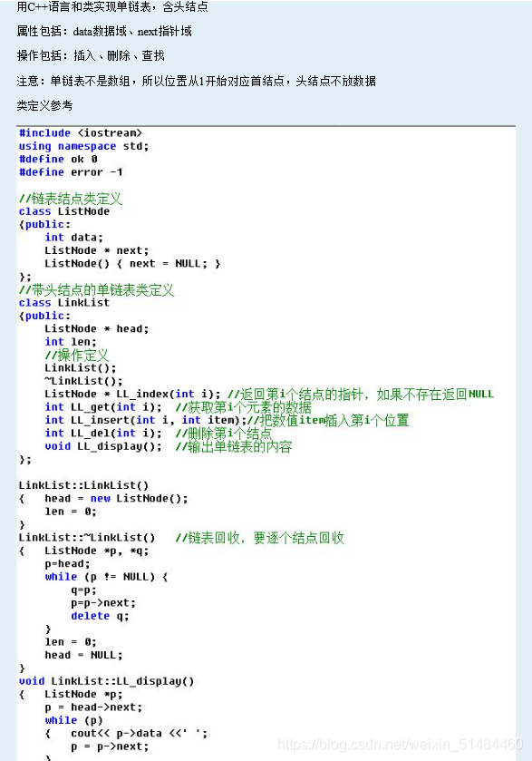Click the line 'class ListNode'
The width and height of the screenshot is (532, 761).
[x=64, y=211]
